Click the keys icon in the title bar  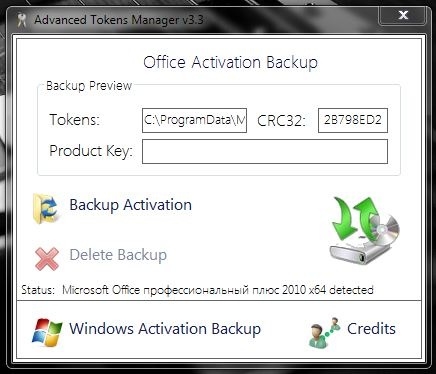coord(22,20)
